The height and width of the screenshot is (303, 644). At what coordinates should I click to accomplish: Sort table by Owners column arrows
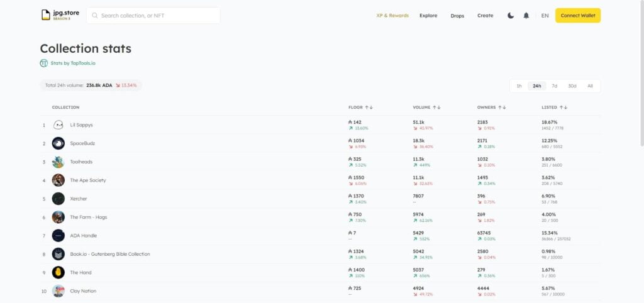coord(502,107)
